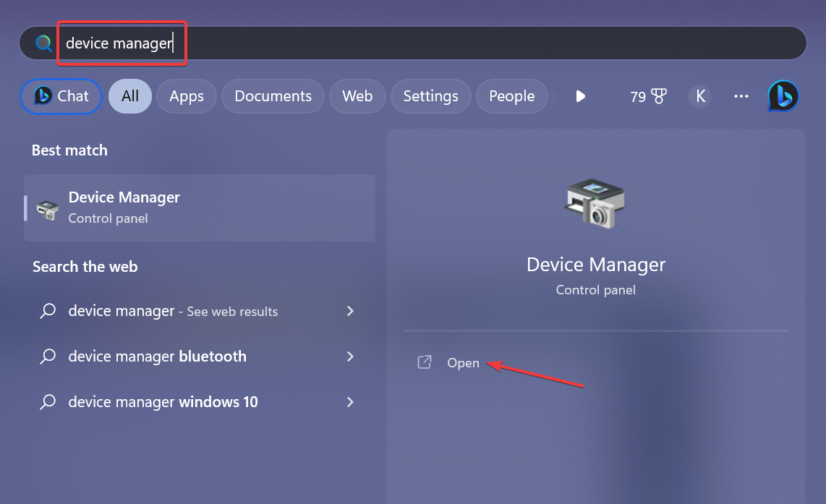
Task: Select the Web filter tab
Action: pos(357,96)
